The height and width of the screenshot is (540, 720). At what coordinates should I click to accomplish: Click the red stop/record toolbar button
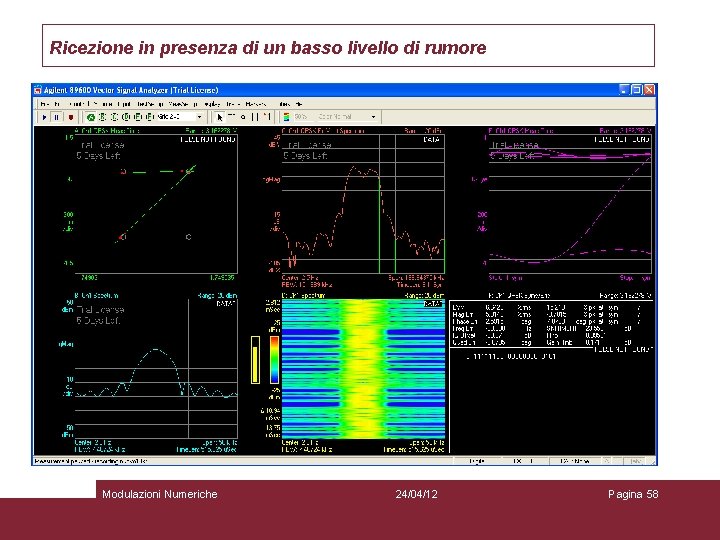(x=71, y=117)
